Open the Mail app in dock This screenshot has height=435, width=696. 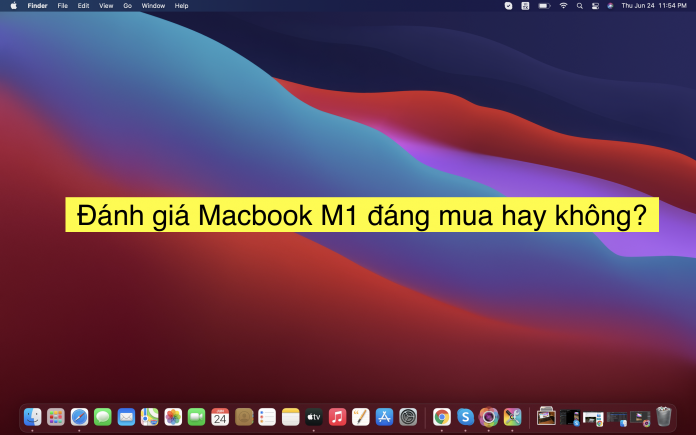pyautogui.click(x=127, y=417)
